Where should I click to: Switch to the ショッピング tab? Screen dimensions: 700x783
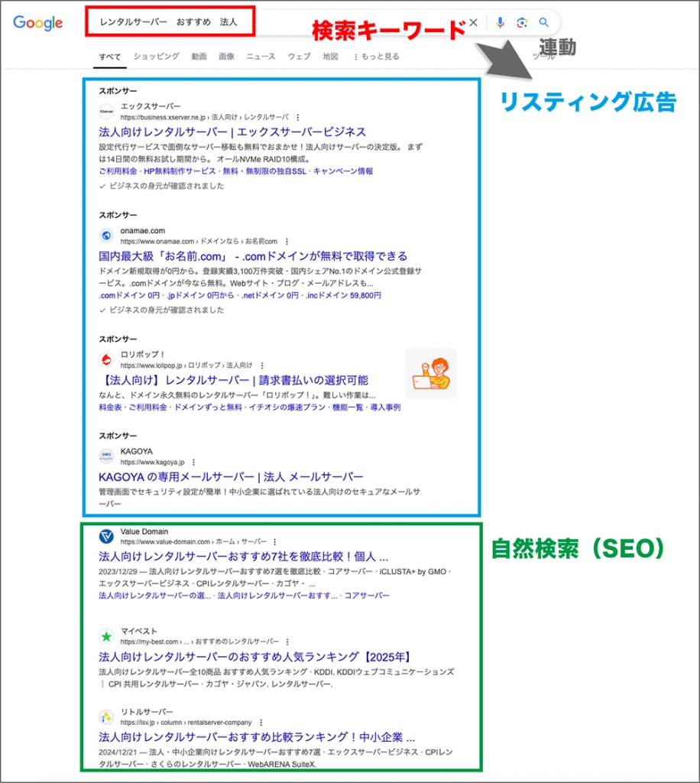pos(156,56)
